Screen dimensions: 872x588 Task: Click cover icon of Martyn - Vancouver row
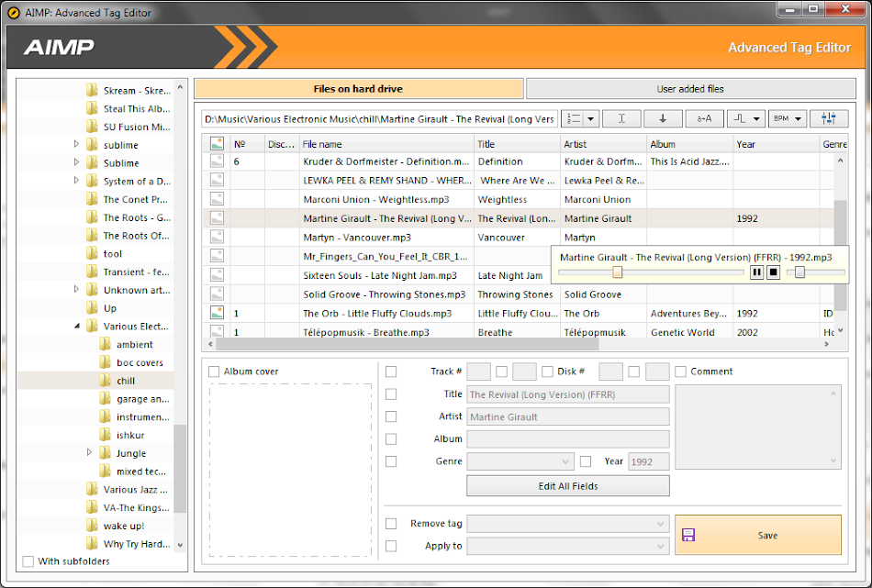[217, 238]
